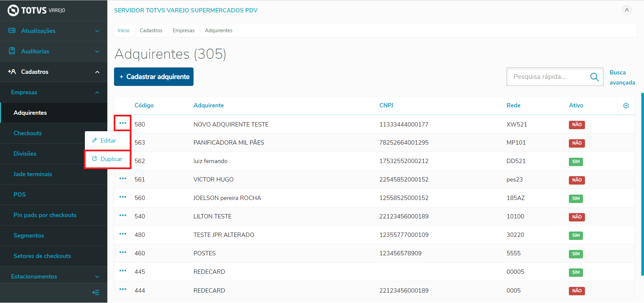Sort by the Ativo column header

576,105
